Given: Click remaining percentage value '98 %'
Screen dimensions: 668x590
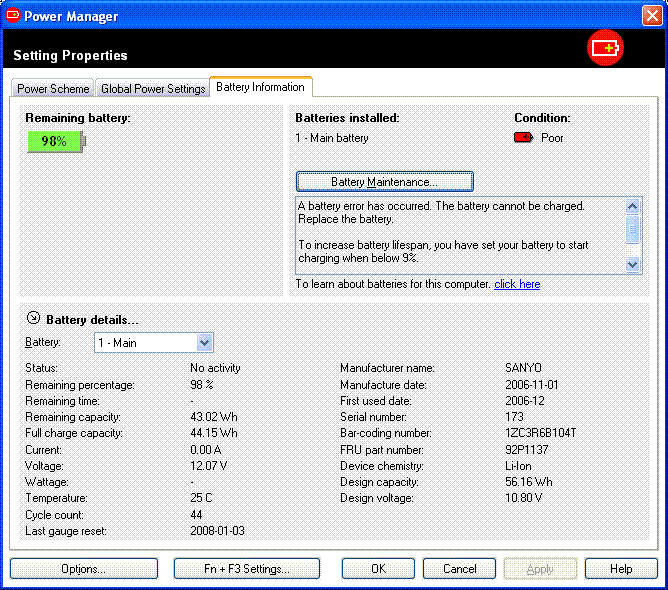Looking at the screenshot, I should coord(201,385).
